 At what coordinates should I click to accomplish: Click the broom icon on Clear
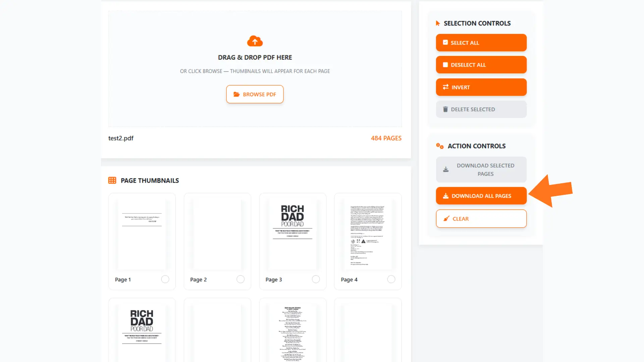(446, 219)
